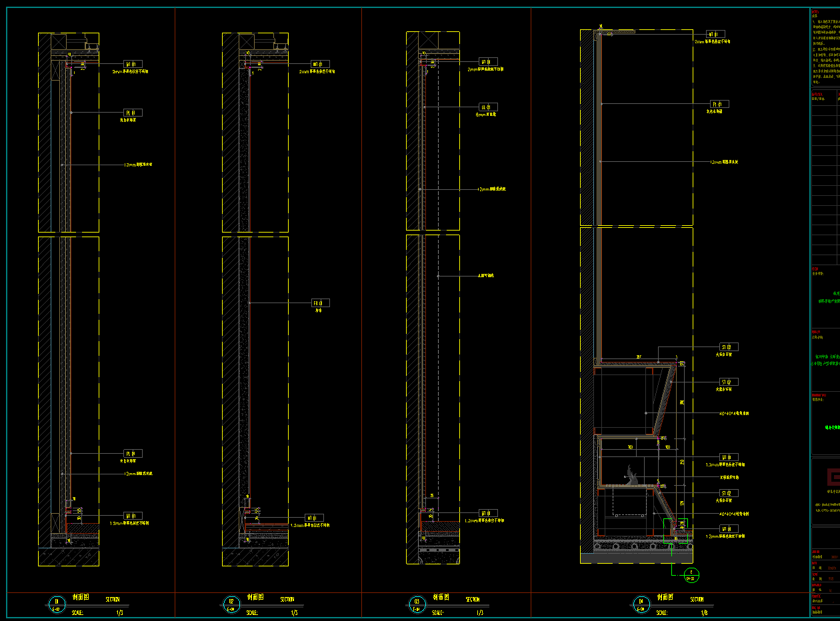Select the upper "40*40*4" angle steel note
Screen dimensions: 840x621
(734, 413)
